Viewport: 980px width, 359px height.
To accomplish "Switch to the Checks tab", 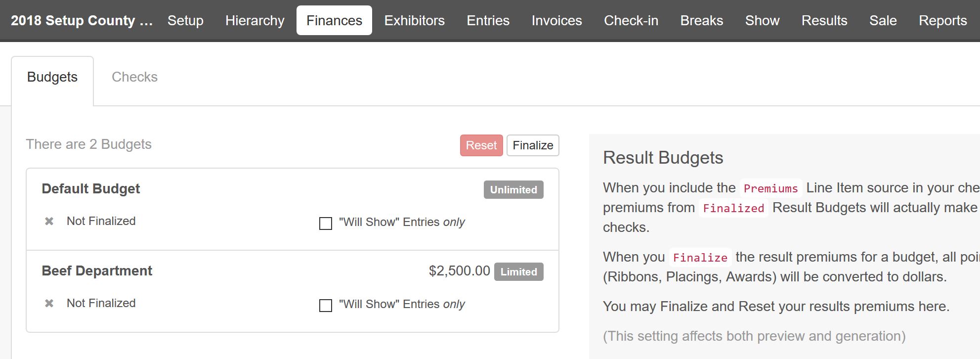I will pos(134,77).
